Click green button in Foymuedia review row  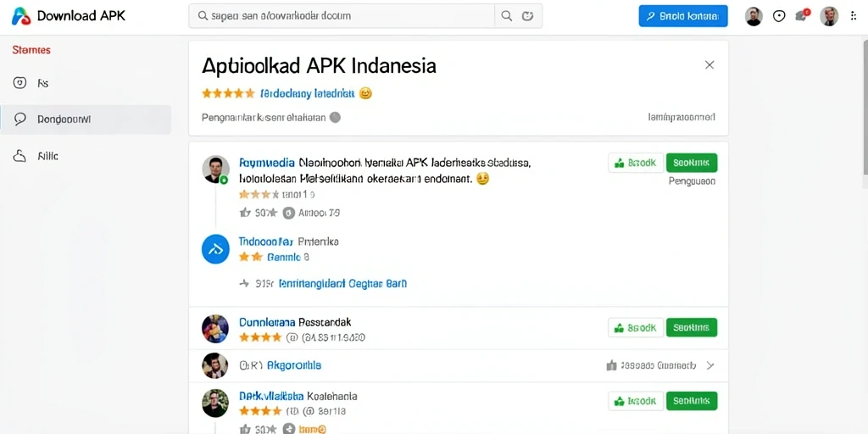coord(692,163)
